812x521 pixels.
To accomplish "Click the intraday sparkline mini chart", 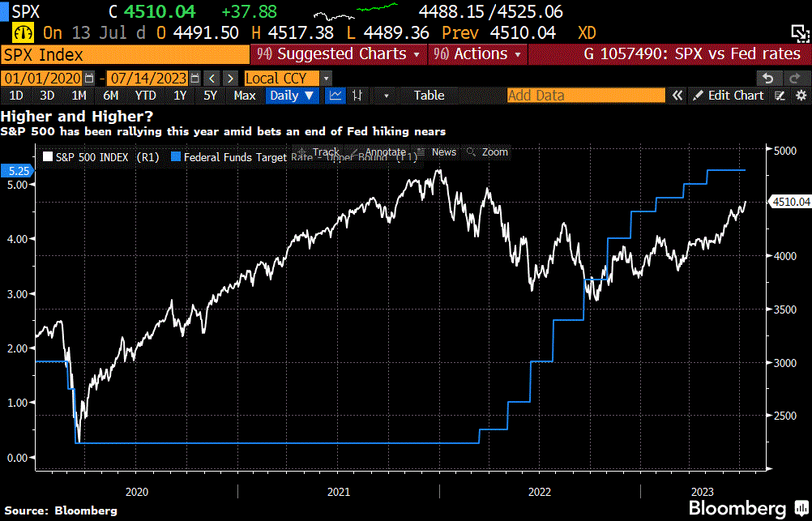I will [x=355, y=11].
